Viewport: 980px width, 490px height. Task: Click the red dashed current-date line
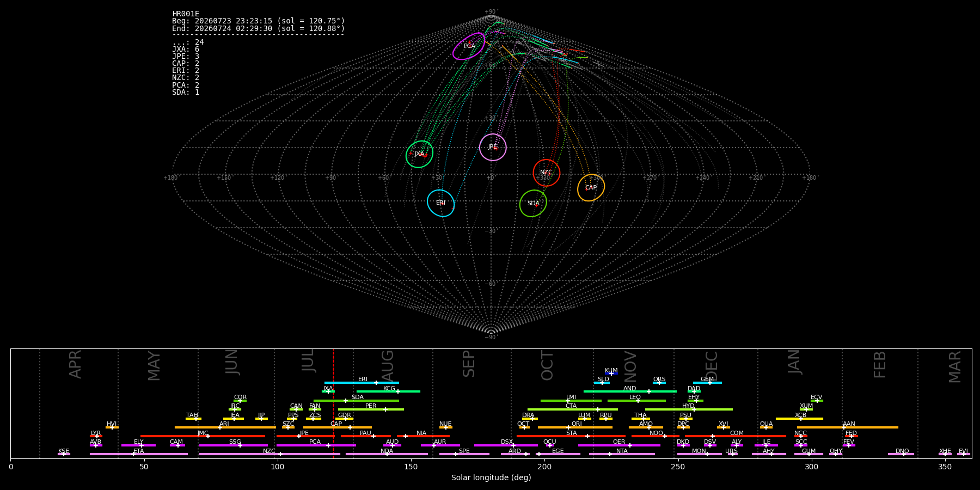(x=334, y=403)
